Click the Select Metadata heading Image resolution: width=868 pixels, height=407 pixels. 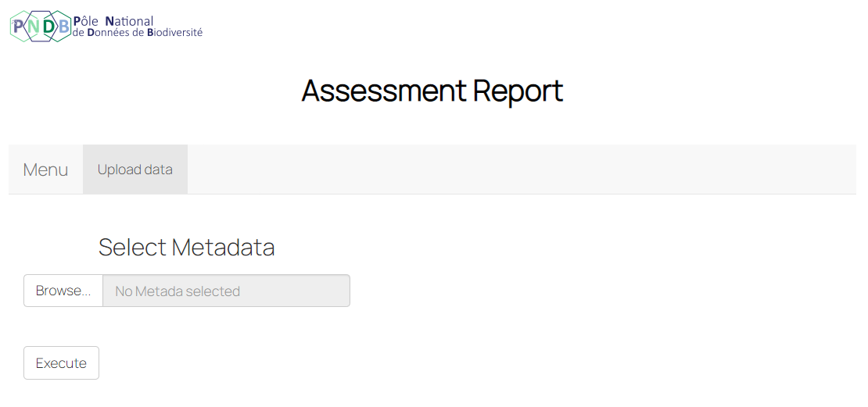click(187, 247)
